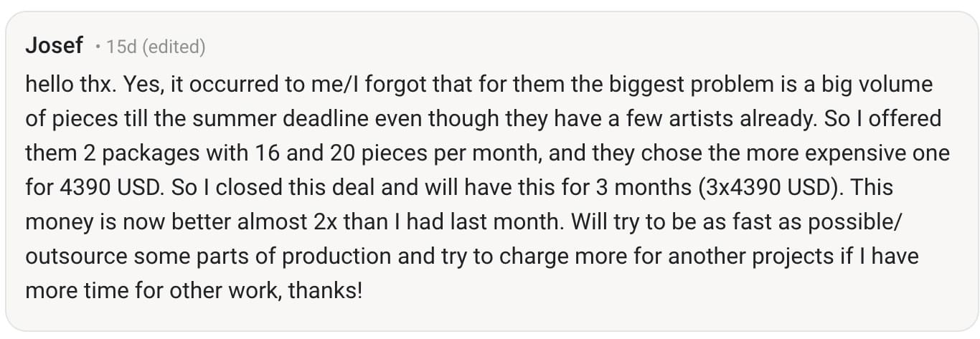Select the closing word "thanks!"

coord(326,291)
